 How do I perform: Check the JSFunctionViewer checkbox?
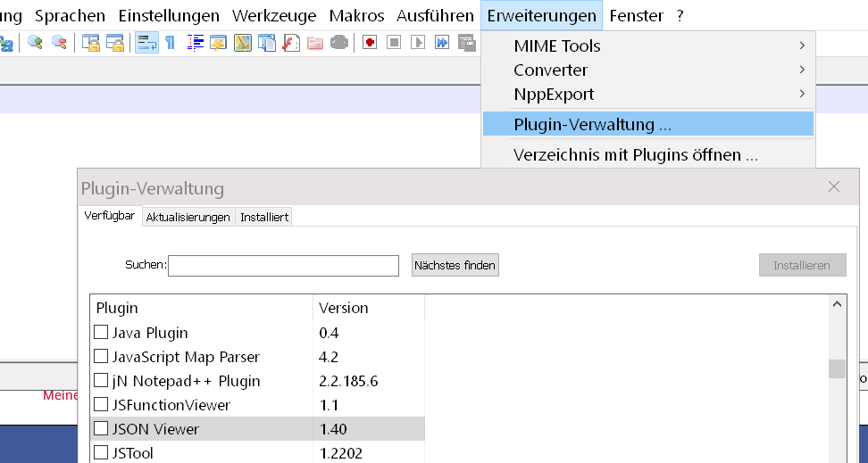(101, 404)
